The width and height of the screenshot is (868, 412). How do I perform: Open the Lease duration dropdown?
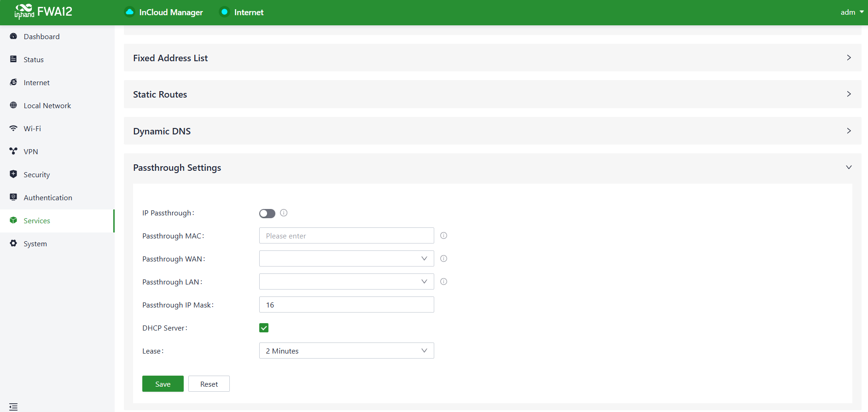(x=346, y=351)
